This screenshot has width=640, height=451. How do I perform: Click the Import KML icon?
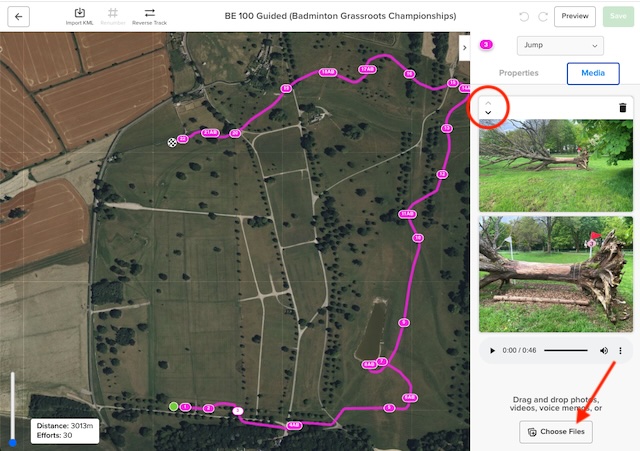[x=80, y=14]
